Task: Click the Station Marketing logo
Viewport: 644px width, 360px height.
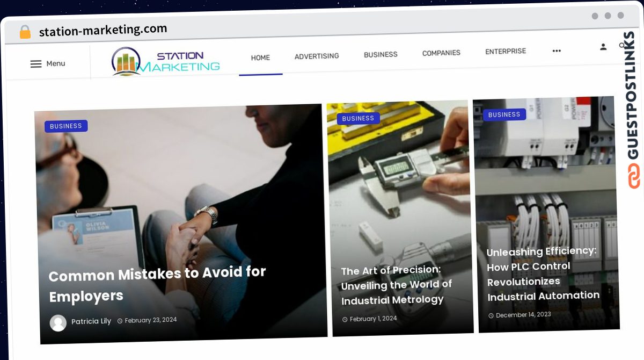Action: (166, 62)
